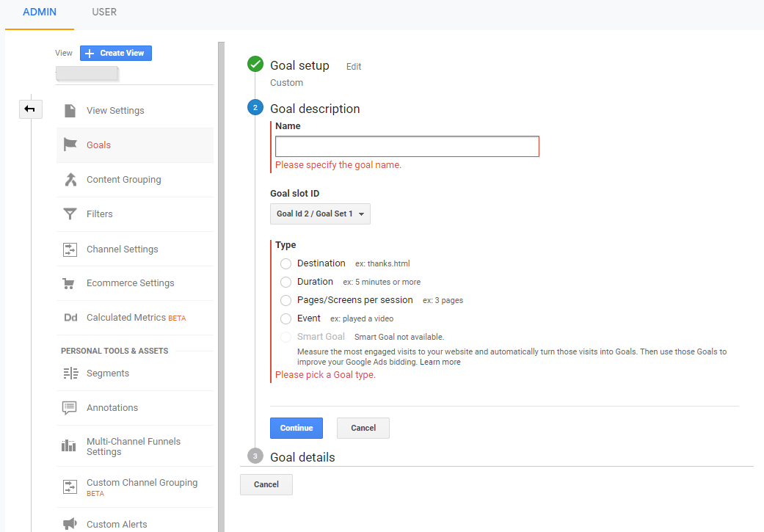Click the Ecommerce Settings cart icon
This screenshot has width=764, height=532.
pos(70,283)
